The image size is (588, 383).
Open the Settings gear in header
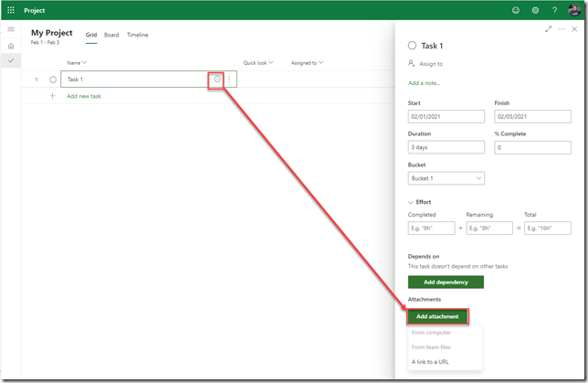point(535,11)
